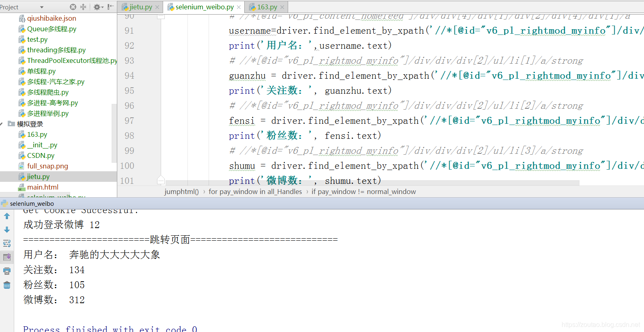Open qiushibaike.json in the project tree
The width and height of the screenshot is (644, 332).
pos(52,18)
